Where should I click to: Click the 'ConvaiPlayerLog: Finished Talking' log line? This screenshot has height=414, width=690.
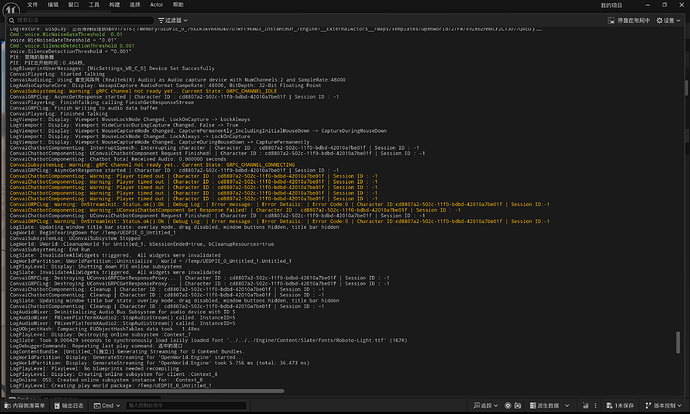59,114
